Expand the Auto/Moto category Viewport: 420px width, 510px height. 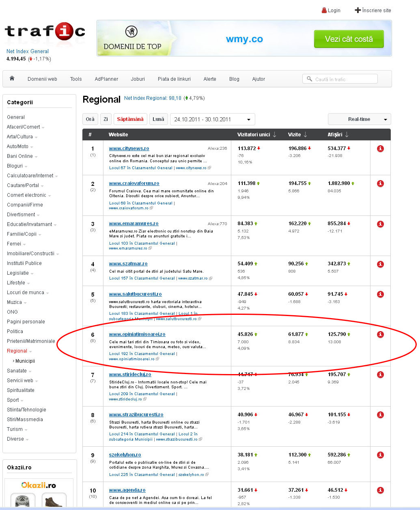click(x=32, y=147)
